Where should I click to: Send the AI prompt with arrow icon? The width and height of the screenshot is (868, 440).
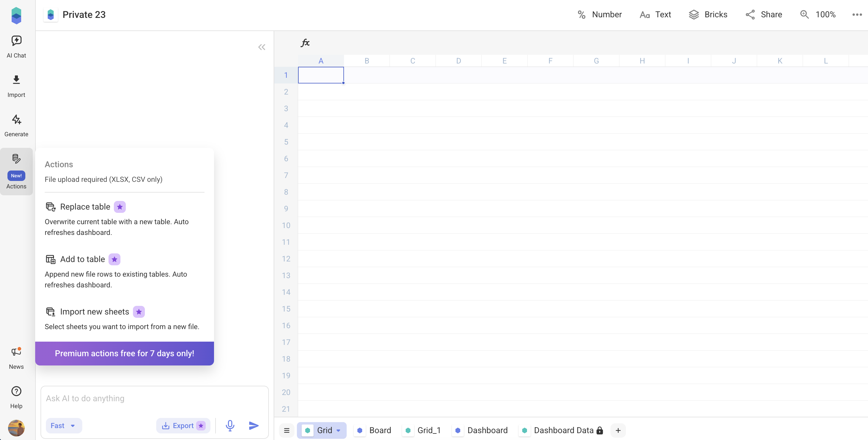coord(253,425)
